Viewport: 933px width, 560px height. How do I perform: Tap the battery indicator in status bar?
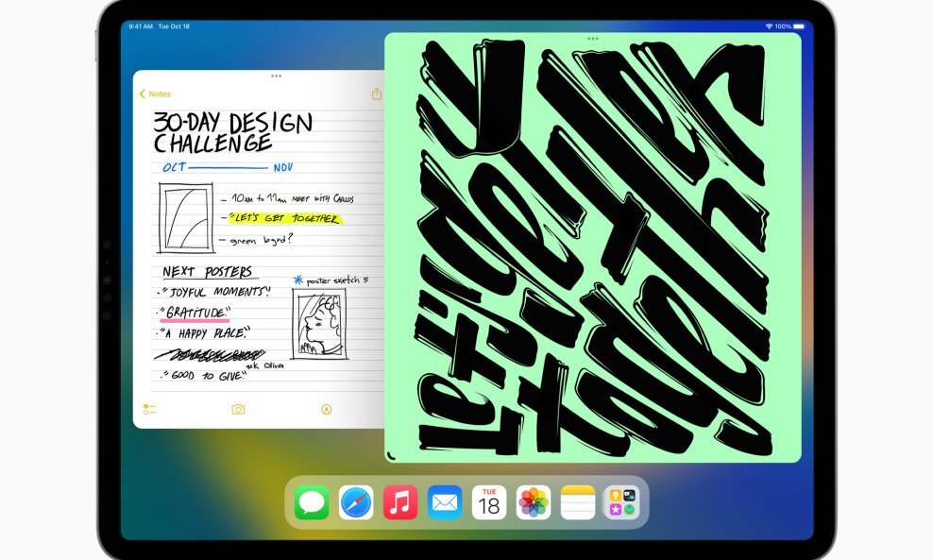(799, 26)
